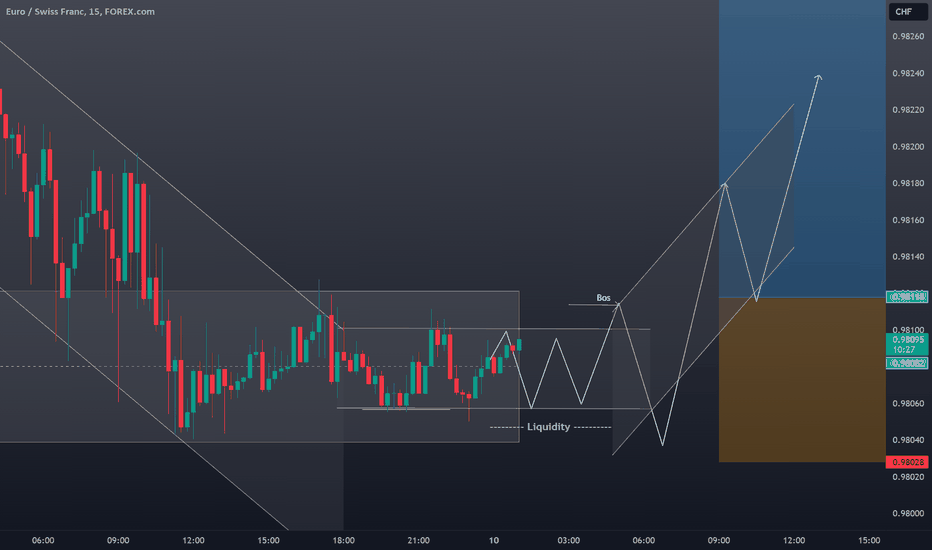The width and height of the screenshot is (932, 550).
Task: Click the 03:00 time axis label
Action: click(x=568, y=540)
